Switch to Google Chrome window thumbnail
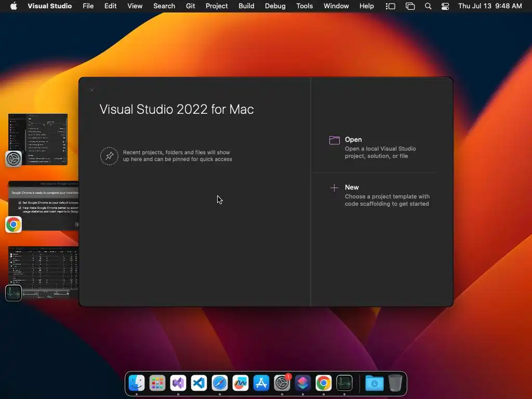 point(43,206)
